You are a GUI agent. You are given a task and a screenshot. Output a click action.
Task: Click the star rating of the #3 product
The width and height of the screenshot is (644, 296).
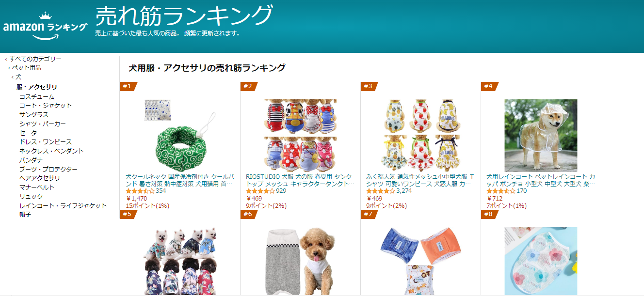click(x=381, y=191)
